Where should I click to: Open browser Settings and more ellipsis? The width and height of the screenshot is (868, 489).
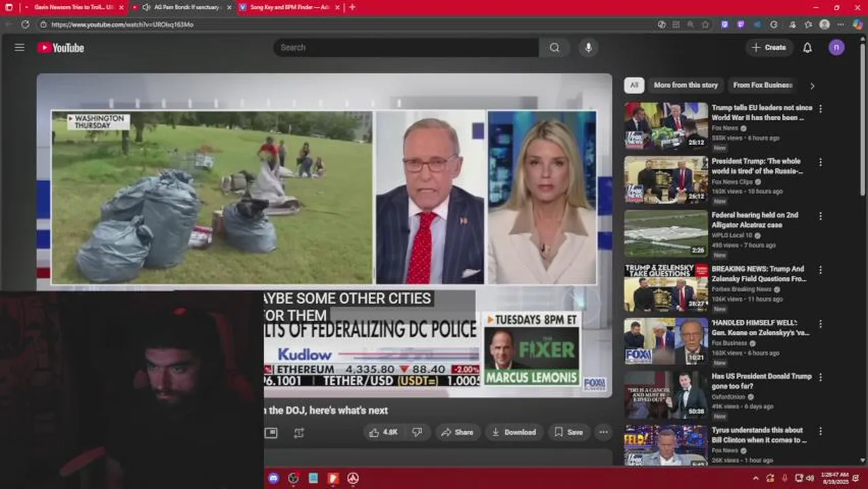[x=842, y=24]
